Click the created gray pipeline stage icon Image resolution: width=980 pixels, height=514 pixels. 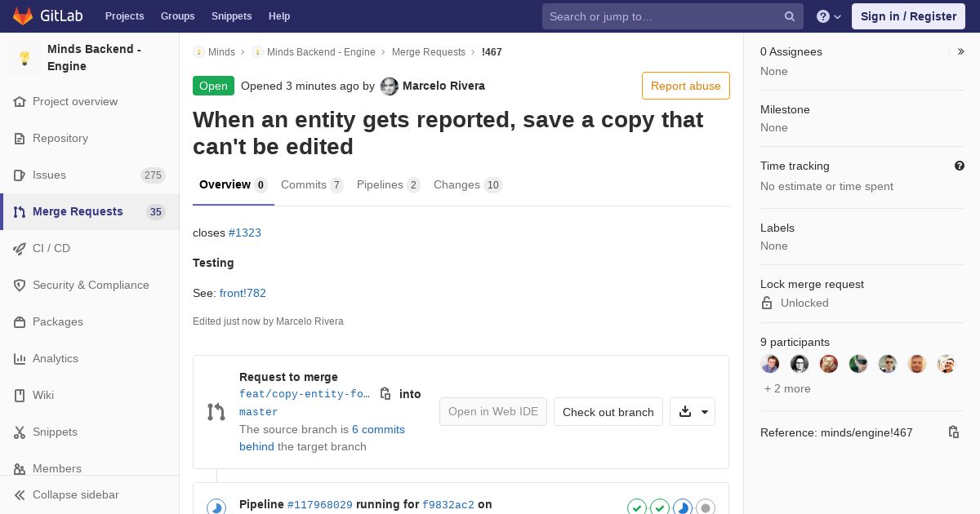tap(706, 507)
